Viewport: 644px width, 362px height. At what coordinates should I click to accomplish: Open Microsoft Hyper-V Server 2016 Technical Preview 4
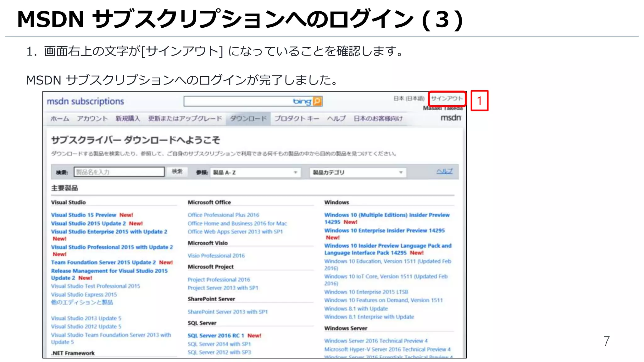(x=387, y=349)
